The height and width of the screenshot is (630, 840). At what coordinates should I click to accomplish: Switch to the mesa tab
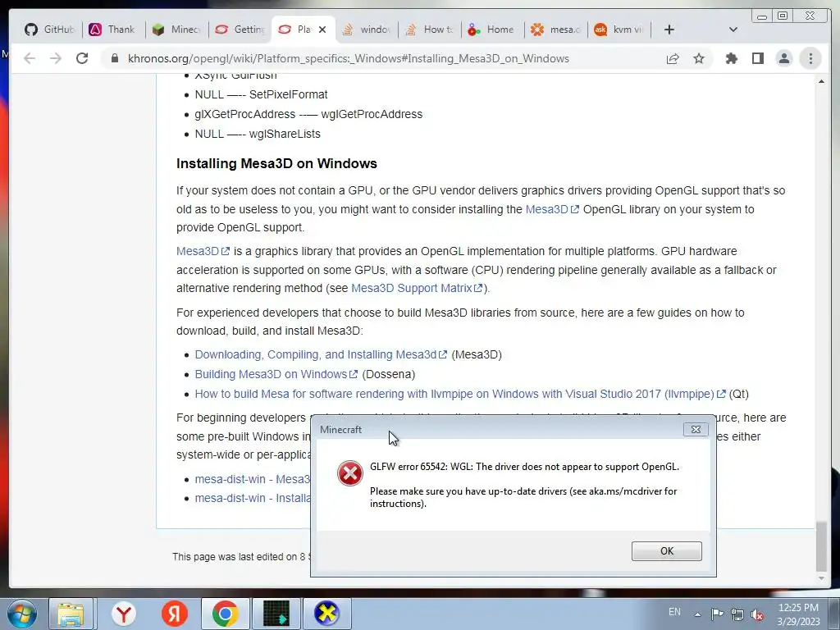[555, 30]
